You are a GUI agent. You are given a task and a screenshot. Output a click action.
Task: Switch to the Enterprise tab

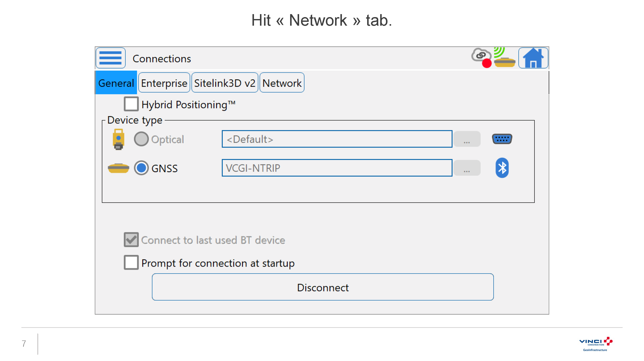(x=164, y=83)
